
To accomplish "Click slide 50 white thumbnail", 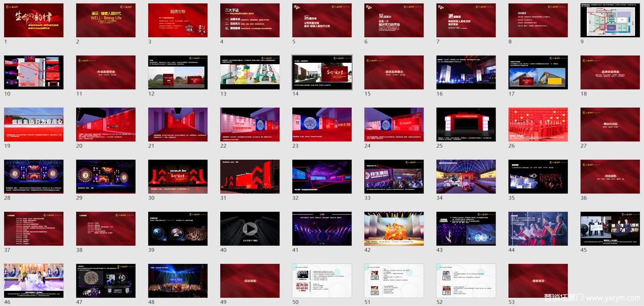I will [x=322, y=281].
